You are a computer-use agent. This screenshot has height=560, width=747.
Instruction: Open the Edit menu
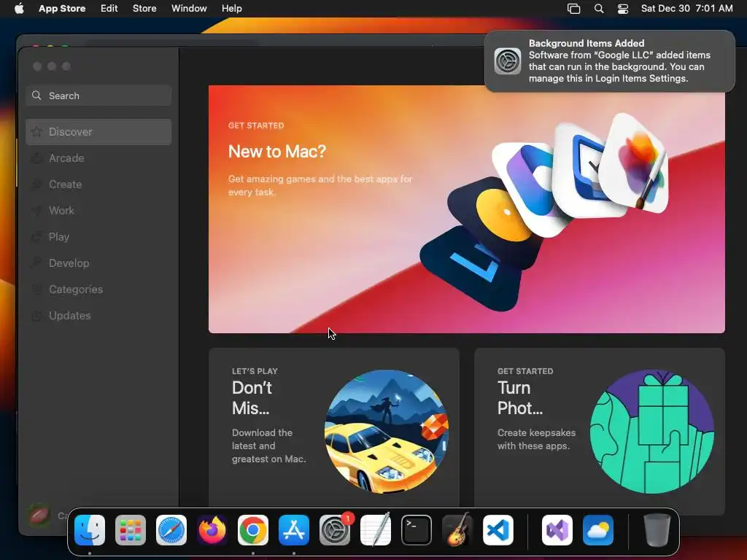pyautogui.click(x=109, y=9)
